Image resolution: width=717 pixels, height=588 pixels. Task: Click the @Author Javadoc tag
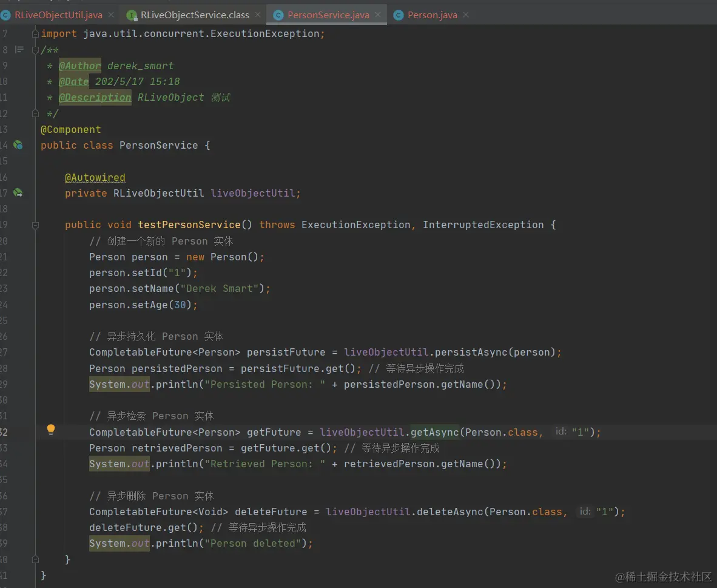pos(80,66)
